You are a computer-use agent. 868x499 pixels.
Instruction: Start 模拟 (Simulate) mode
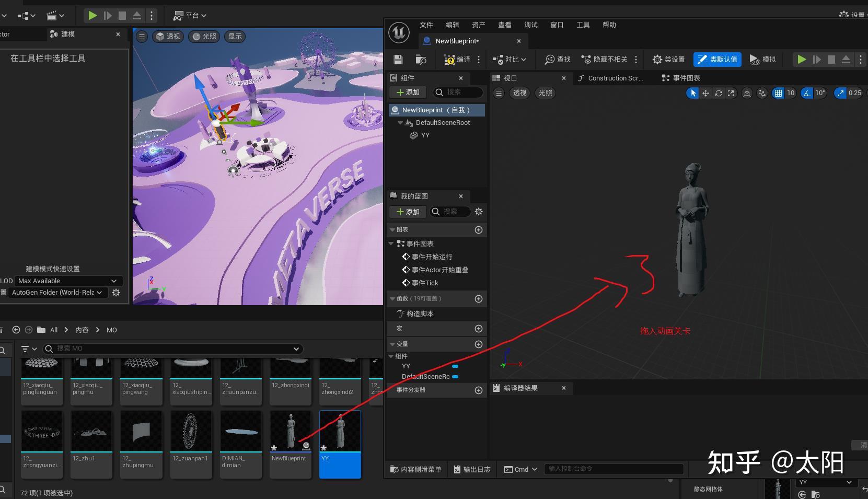[x=762, y=59]
